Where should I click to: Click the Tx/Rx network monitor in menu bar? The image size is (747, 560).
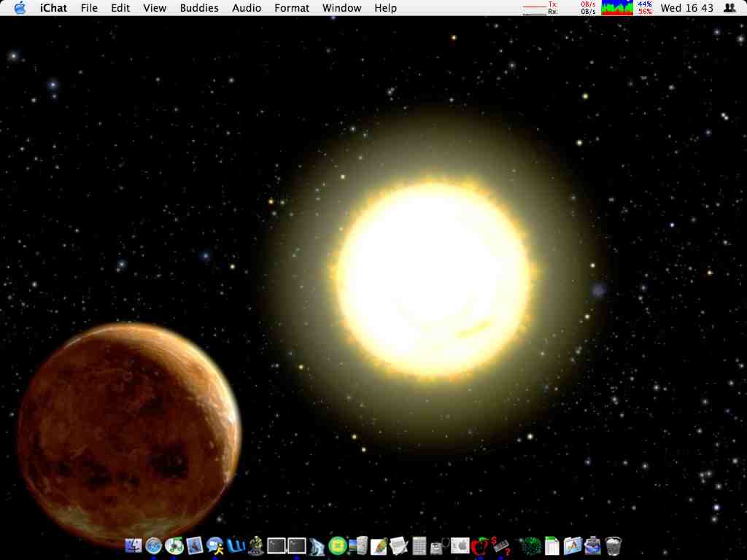click(x=541, y=7)
